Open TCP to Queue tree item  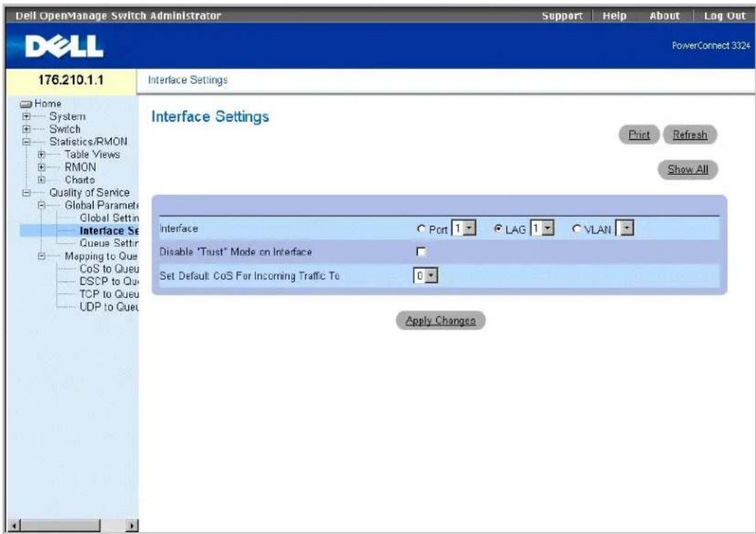click(x=109, y=294)
